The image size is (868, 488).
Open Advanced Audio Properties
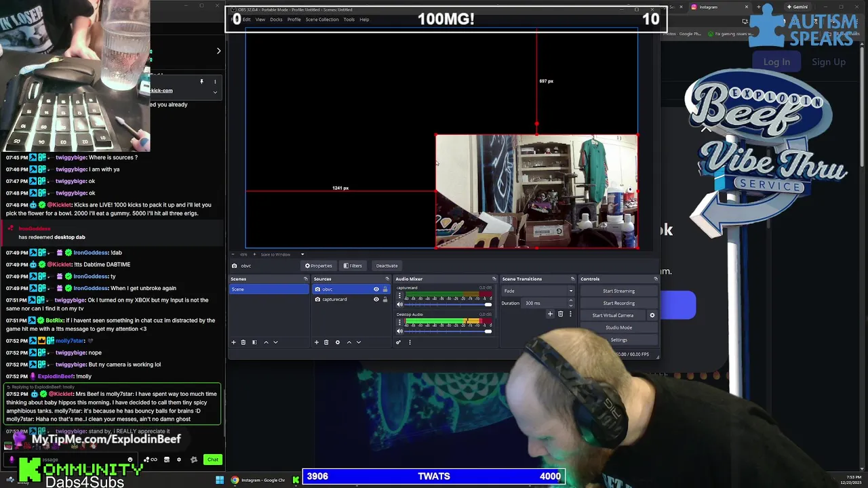click(x=398, y=342)
